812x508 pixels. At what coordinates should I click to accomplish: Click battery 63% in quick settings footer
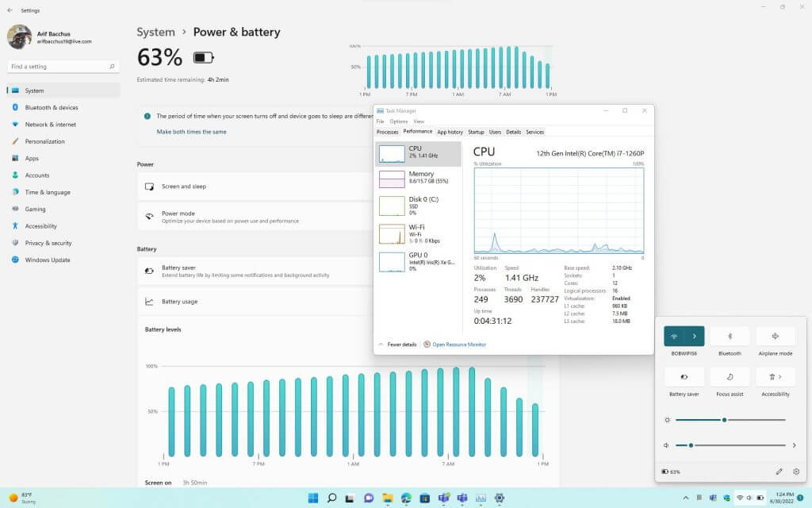click(x=671, y=471)
